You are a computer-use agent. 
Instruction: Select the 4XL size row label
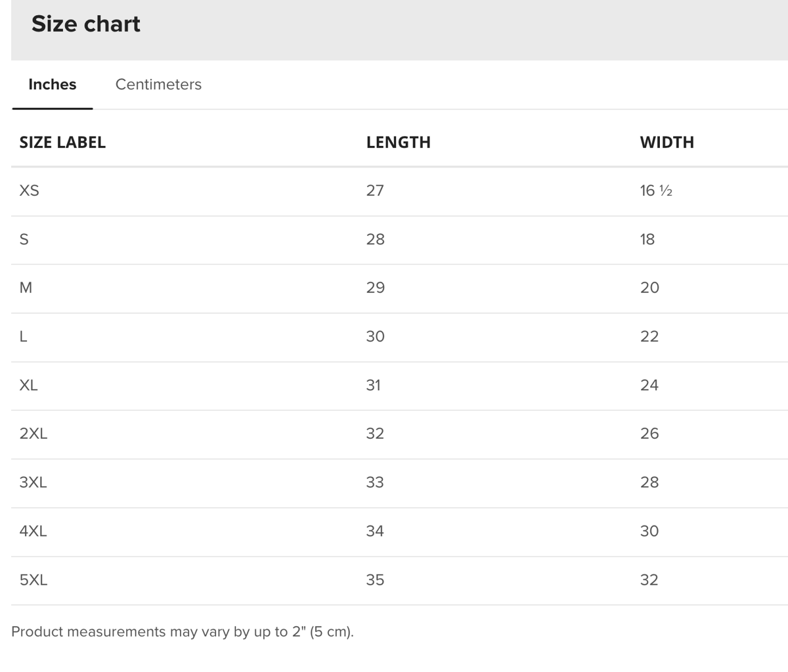pyautogui.click(x=33, y=531)
